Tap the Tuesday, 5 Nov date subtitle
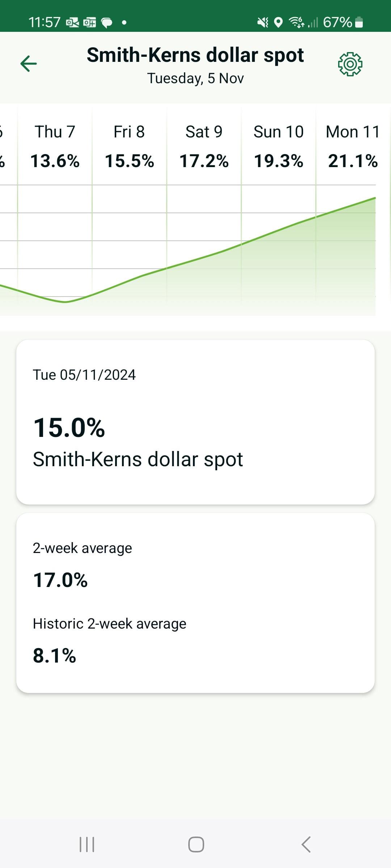The height and width of the screenshot is (868, 391). [x=195, y=78]
